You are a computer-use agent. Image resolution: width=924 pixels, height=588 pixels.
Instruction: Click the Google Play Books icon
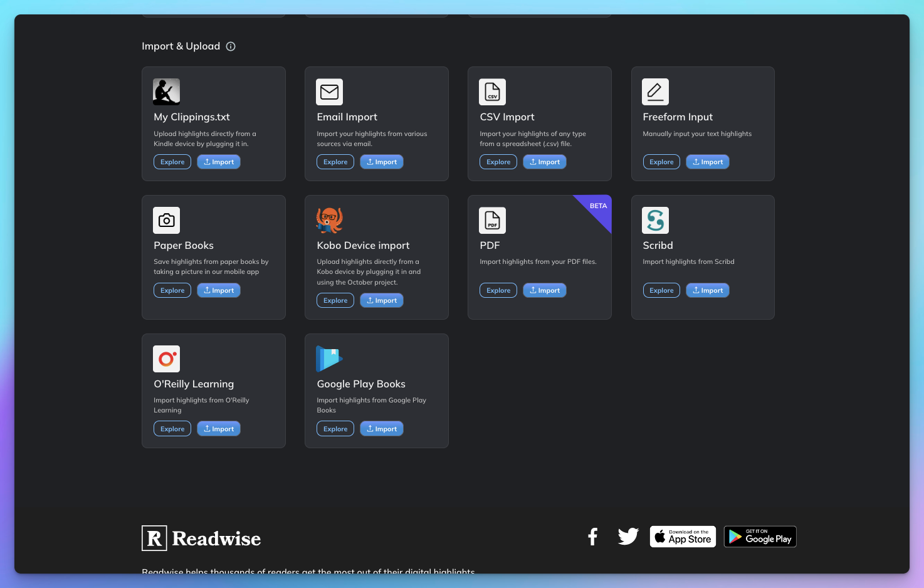click(x=329, y=359)
